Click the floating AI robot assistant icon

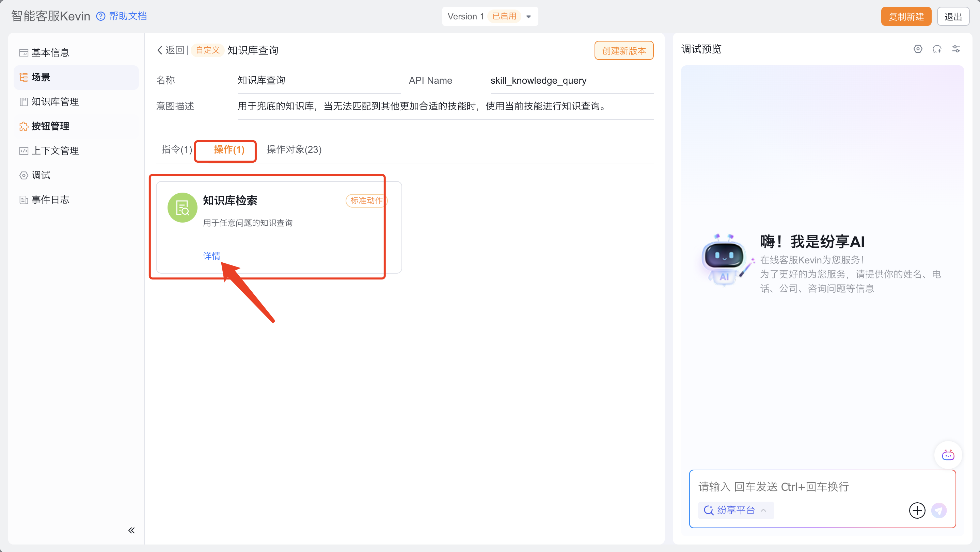pos(948,455)
